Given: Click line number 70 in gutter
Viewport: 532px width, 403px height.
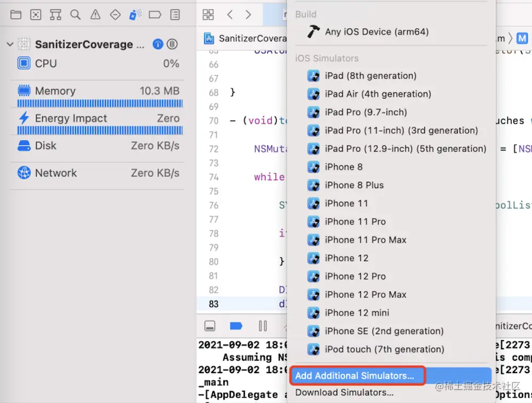Looking at the screenshot, I should (213, 121).
